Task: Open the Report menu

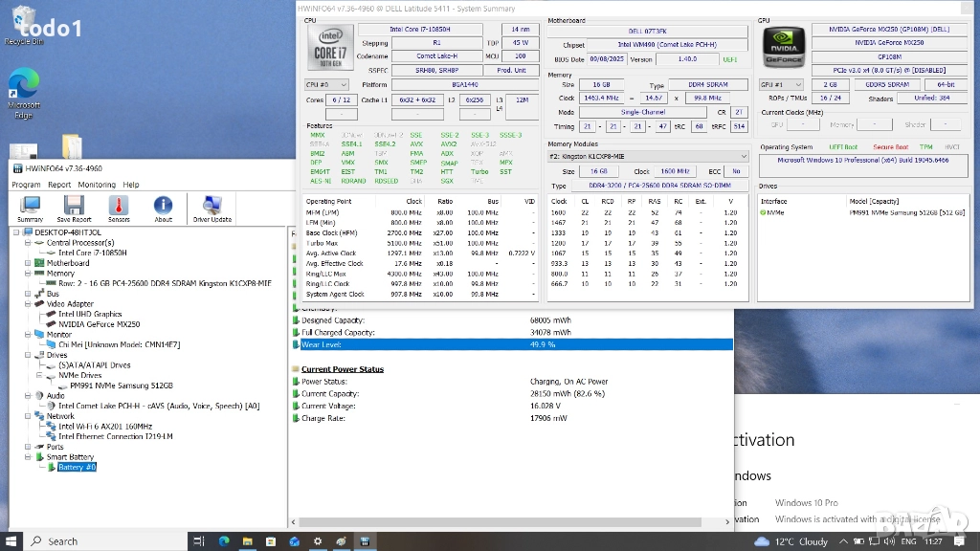Action: click(x=59, y=185)
